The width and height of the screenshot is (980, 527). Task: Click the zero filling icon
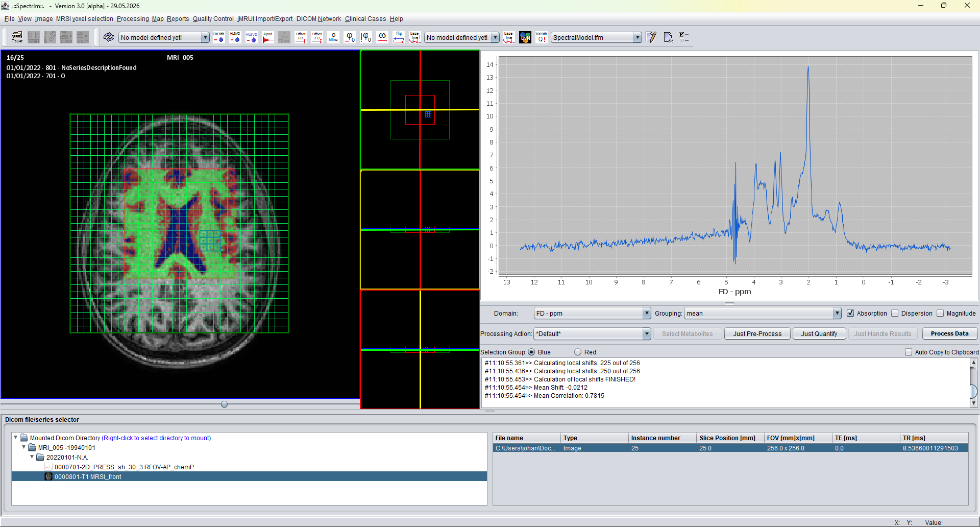pos(333,37)
